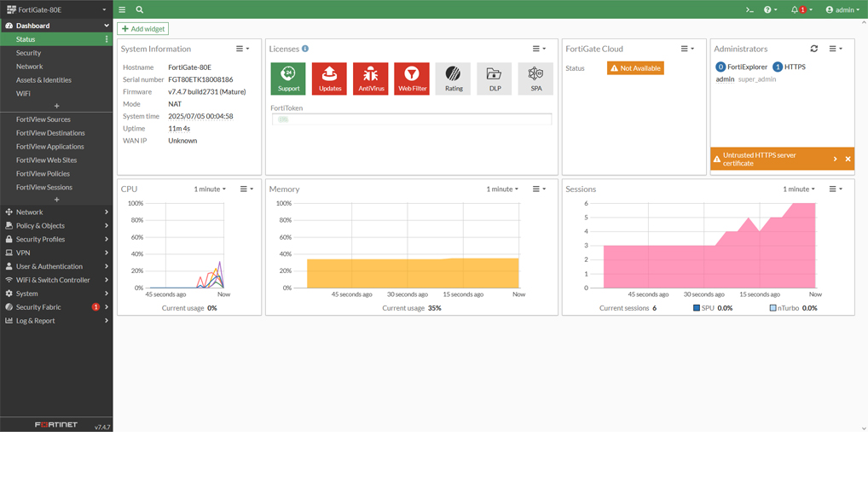Click the Support license icon

[288, 79]
